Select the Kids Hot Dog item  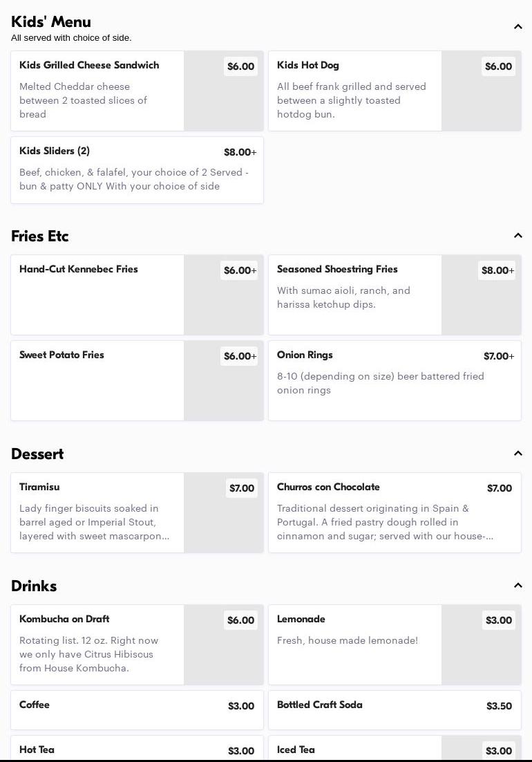[x=354, y=91]
